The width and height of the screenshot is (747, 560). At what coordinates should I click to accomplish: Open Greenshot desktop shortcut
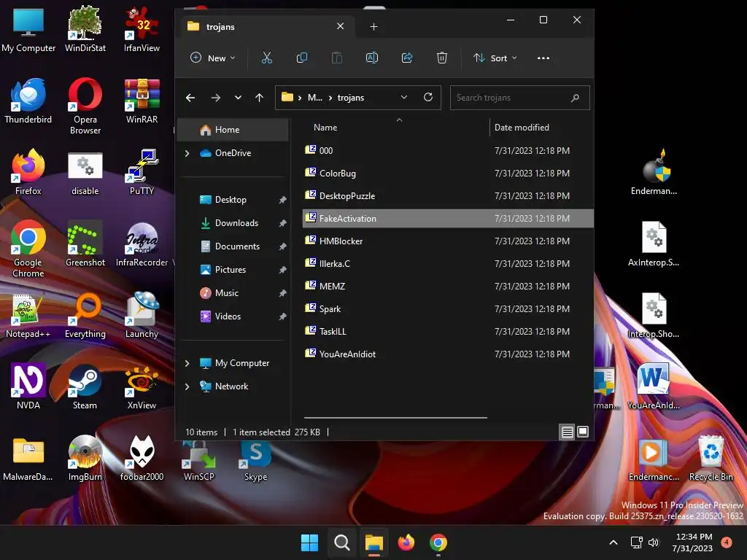pyautogui.click(x=85, y=244)
